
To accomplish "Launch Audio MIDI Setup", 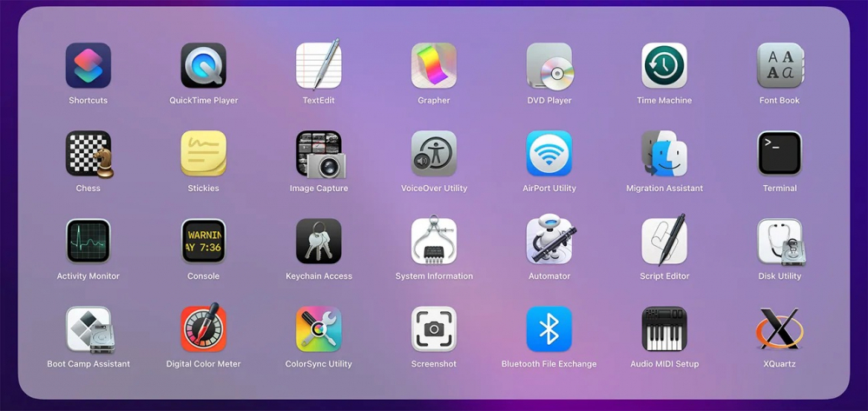I will point(664,329).
